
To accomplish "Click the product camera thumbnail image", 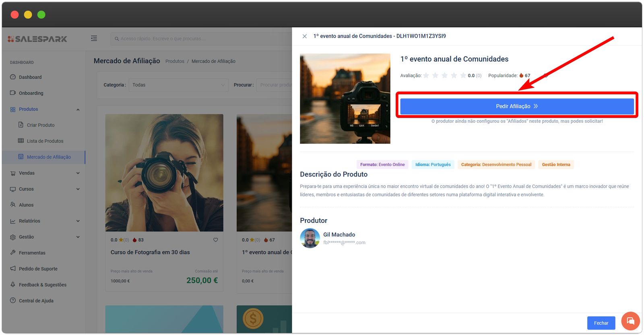I will (x=345, y=99).
